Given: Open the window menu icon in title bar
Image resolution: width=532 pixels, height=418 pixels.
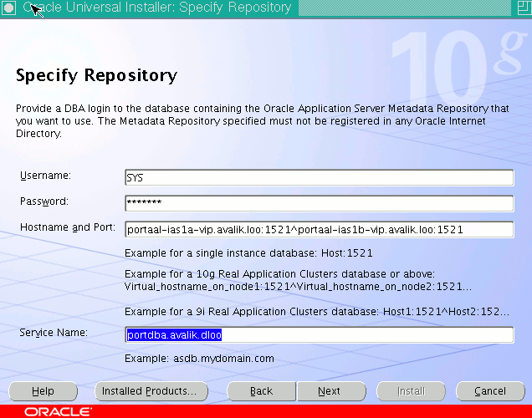Looking at the screenshot, I should click(x=8, y=8).
